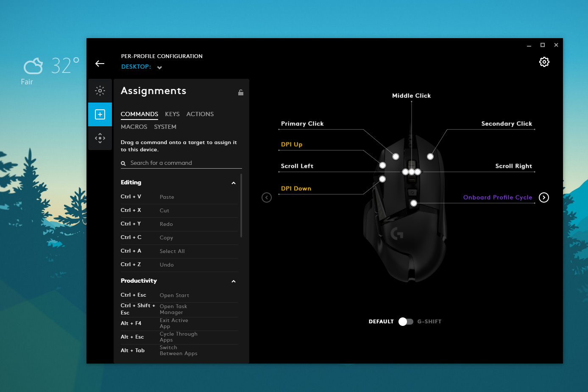Screen dimensions: 588x392
Task: Click the G-SHIFT label
Action: (429, 322)
